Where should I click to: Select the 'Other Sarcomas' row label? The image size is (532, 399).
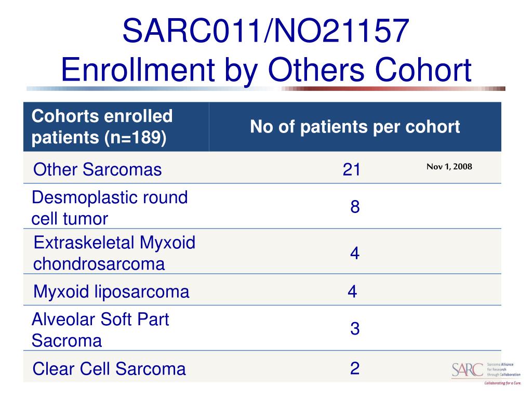click(x=97, y=169)
